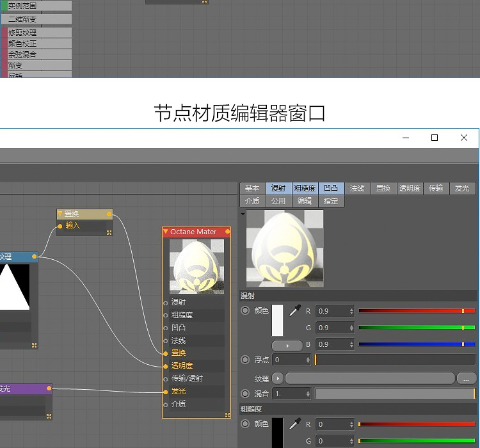The height and width of the screenshot is (448, 480).
Task: Open the 指定 tab
Action: click(332, 201)
